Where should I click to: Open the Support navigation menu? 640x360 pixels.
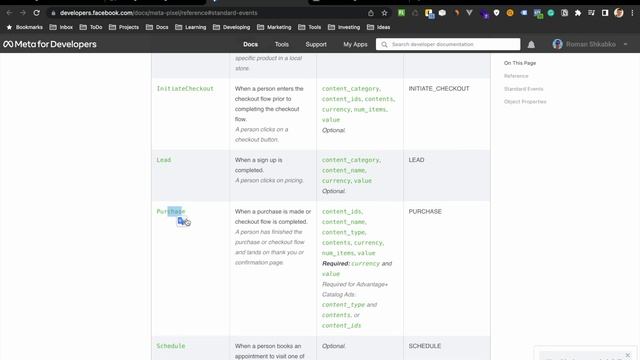316,44
